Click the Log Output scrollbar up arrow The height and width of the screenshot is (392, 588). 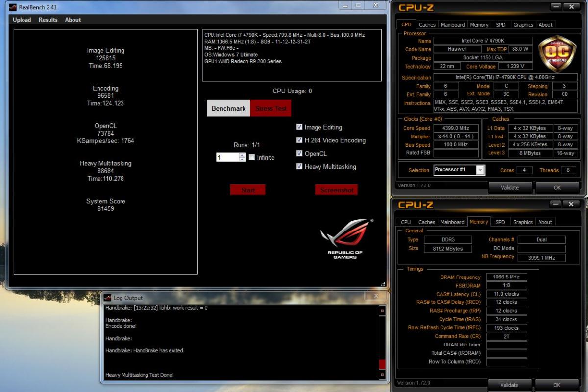pos(382,311)
